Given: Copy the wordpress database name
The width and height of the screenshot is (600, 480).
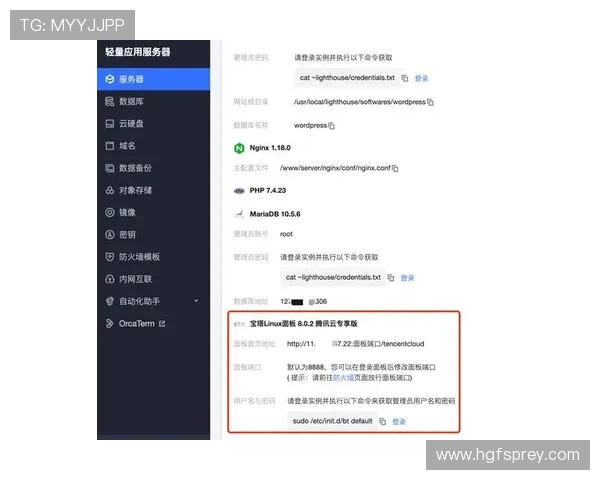Looking at the screenshot, I should coord(332,126).
